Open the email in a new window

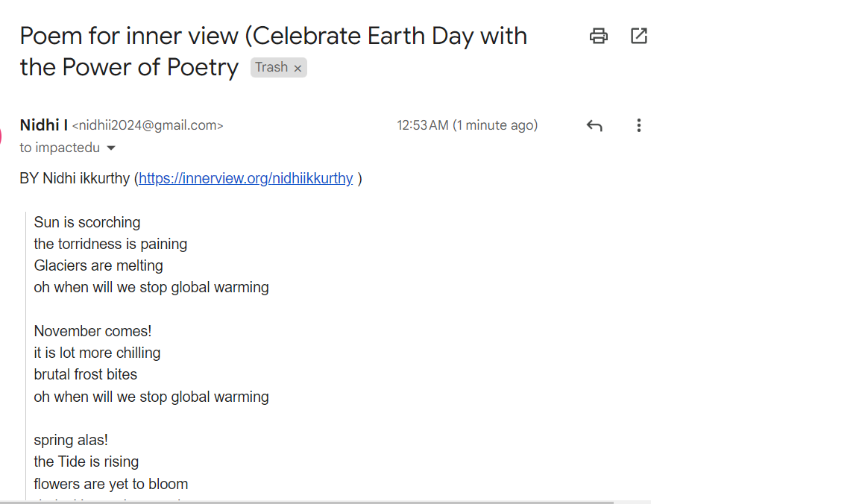tap(639, 36)
